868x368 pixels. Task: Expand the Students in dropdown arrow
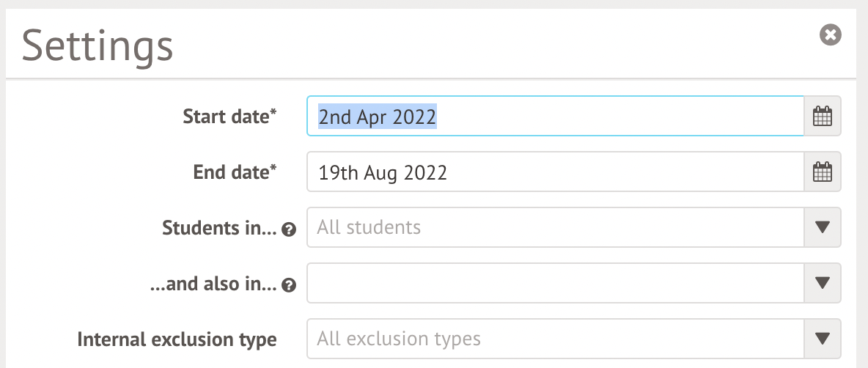[x=823, y=227]
